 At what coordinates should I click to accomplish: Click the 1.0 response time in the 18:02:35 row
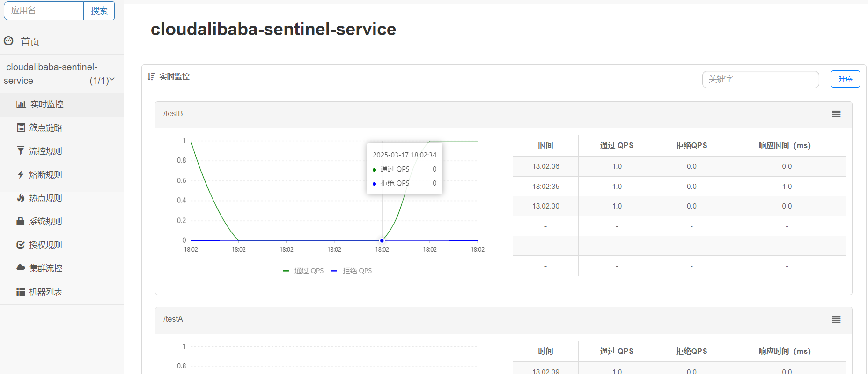[x=787, y=187]
